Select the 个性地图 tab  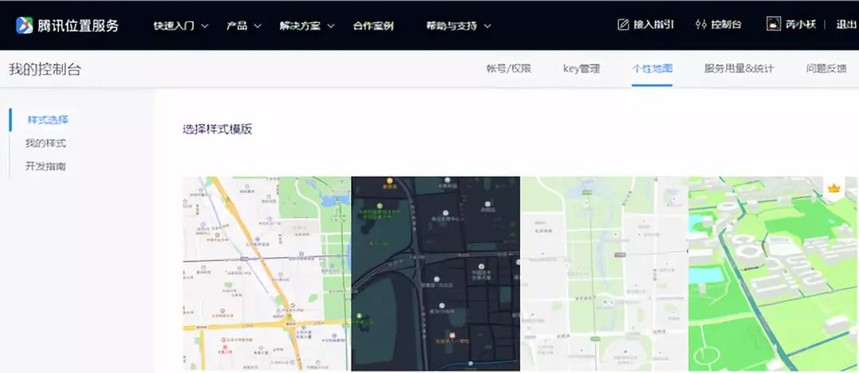(x=652, y=69)
